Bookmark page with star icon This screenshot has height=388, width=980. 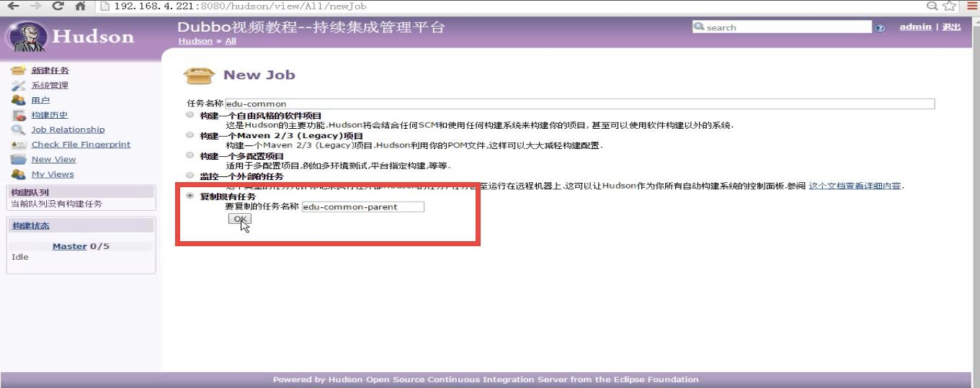pyautogui.click(x=950, y=6)
